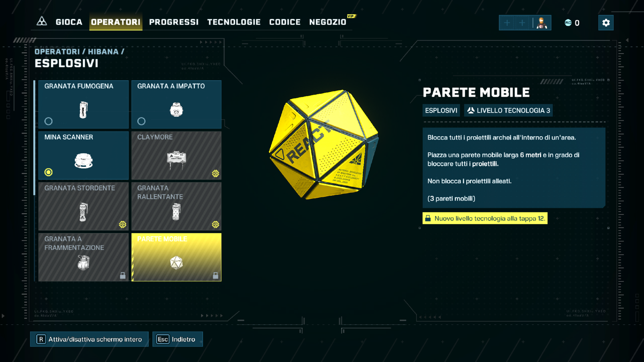The height and width of the screenshot is (362, 644).
Task: Select the Granata a Impatto tile label
Action: [x=171, y=86]
